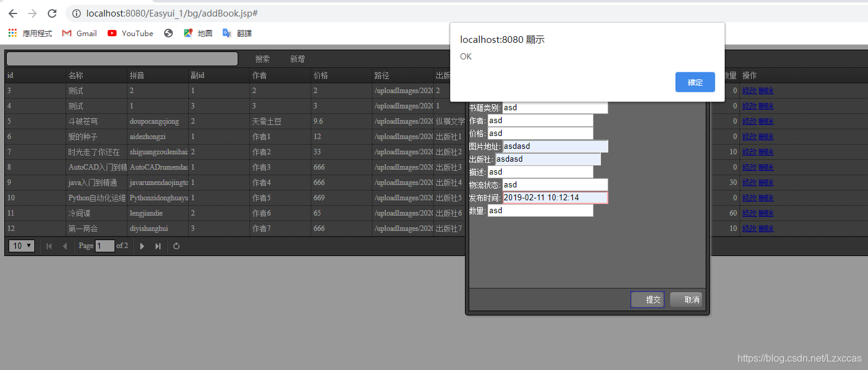Screen dimensions: 868x370
Task: Open the Translate bookmark 翻譯
Action: pos(237,33)
